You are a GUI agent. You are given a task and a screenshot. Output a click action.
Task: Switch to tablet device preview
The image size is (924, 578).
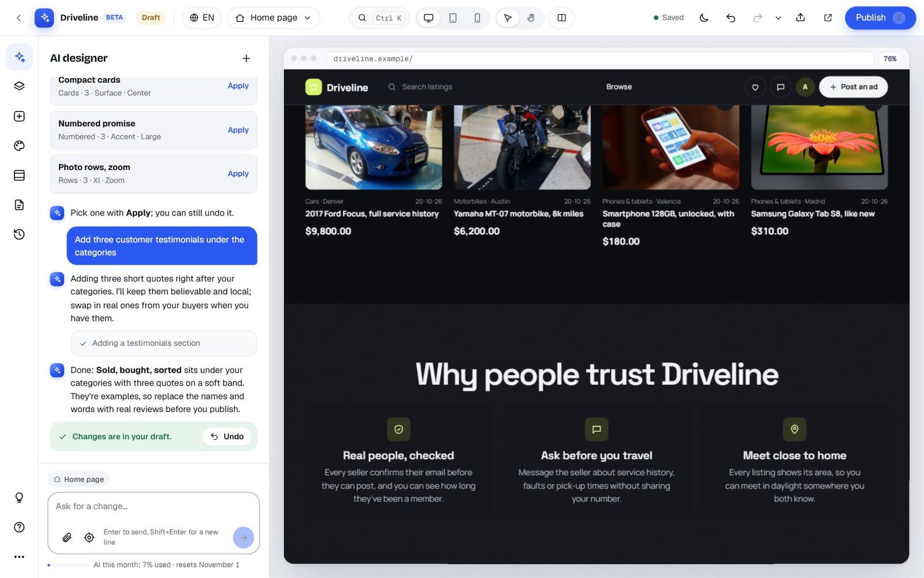click(453, 18)
